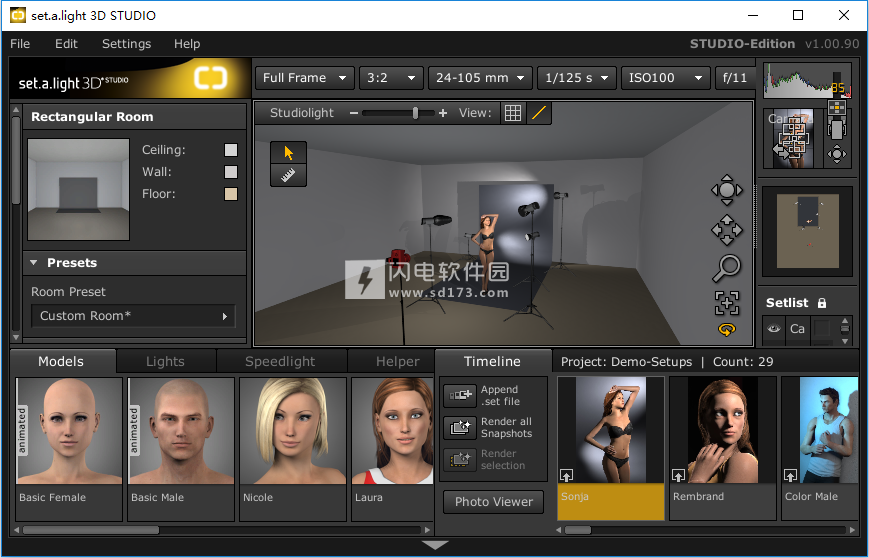Select the Basic Female model
This screenshot has height=558, width=869.
69,449
